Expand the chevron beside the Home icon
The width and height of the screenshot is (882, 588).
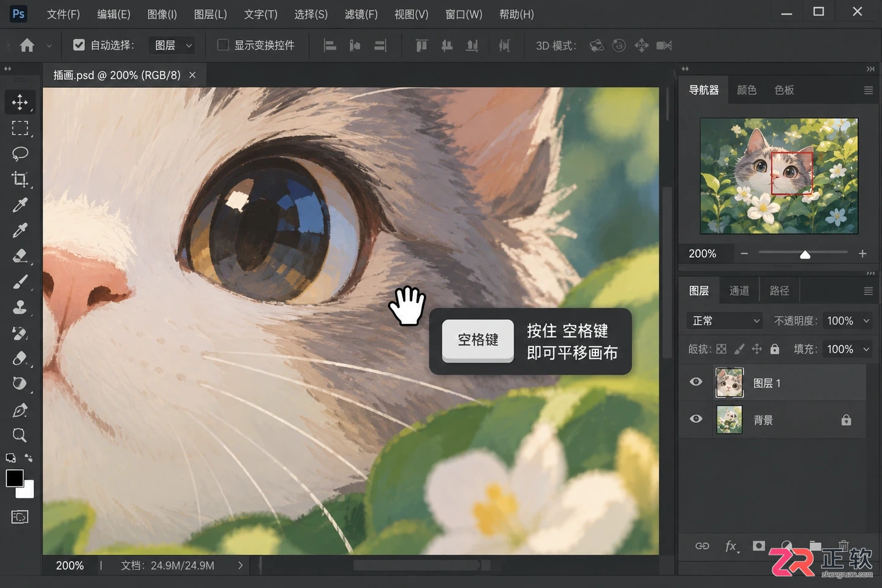coord(49,46)
